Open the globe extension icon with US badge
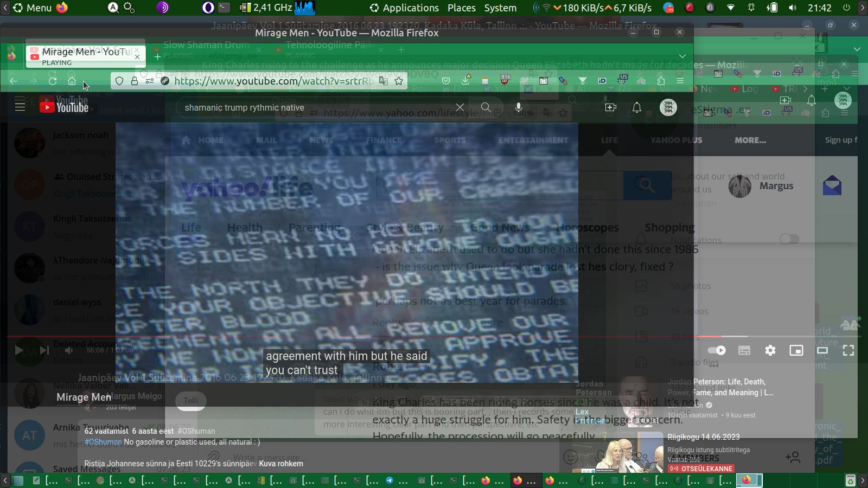The width and height of the screenshot is (868, 488). coord(622,80)
